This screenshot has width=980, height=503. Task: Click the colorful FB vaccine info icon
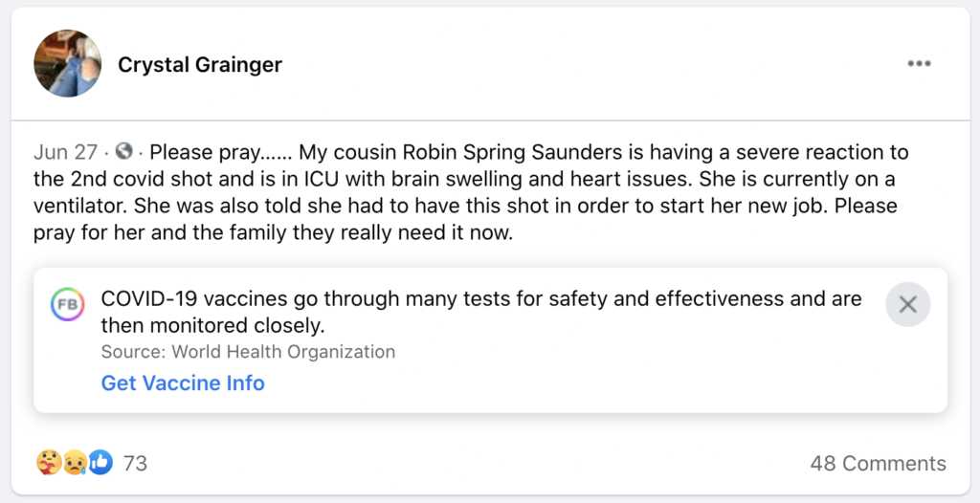click(67, 304)
